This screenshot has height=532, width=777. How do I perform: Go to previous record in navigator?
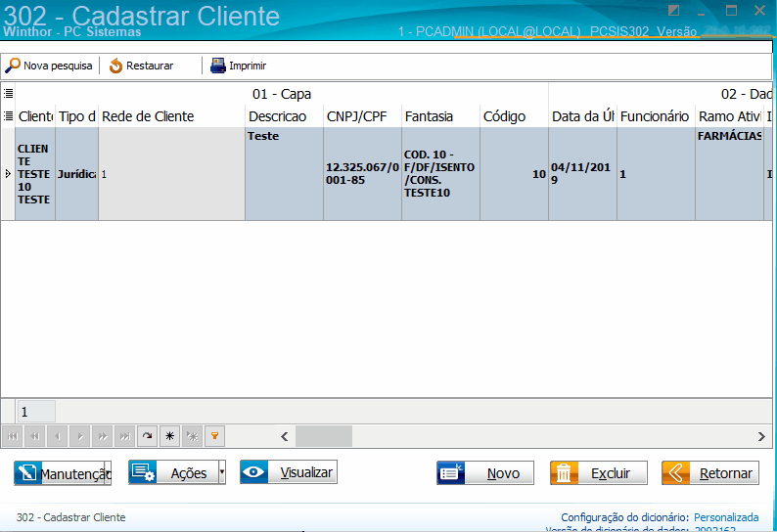click(x=58, y=436)
